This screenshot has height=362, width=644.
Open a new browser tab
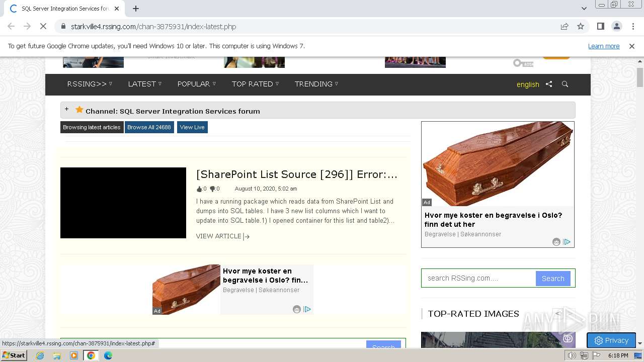tap(136, 9)
